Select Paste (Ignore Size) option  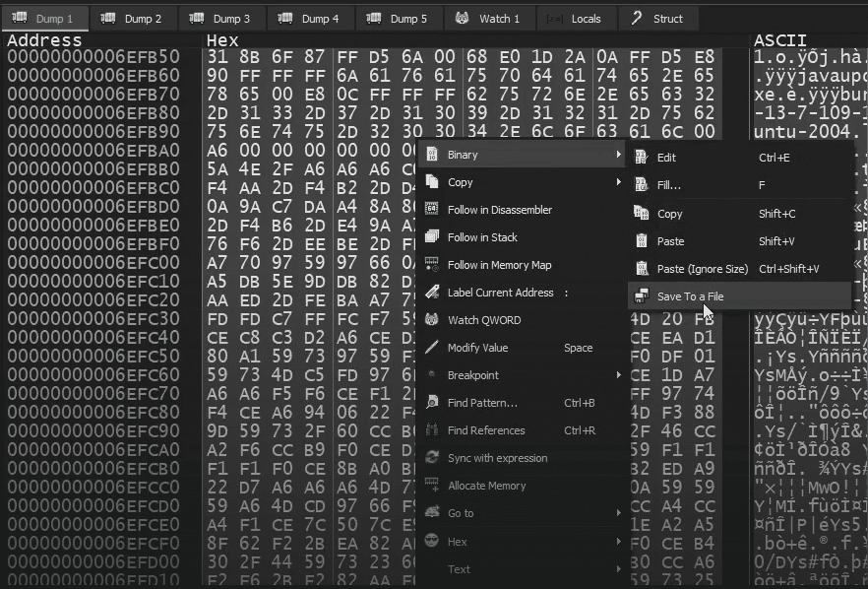[x=740, y=269]
